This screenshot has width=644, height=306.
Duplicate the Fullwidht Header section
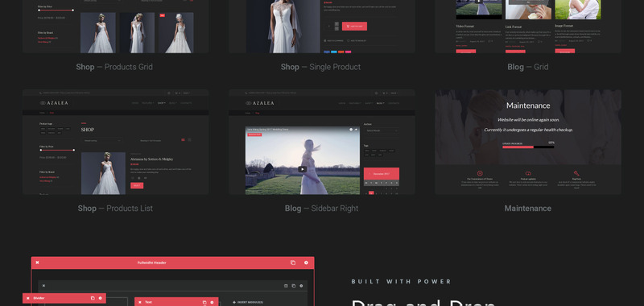(293, 263)
